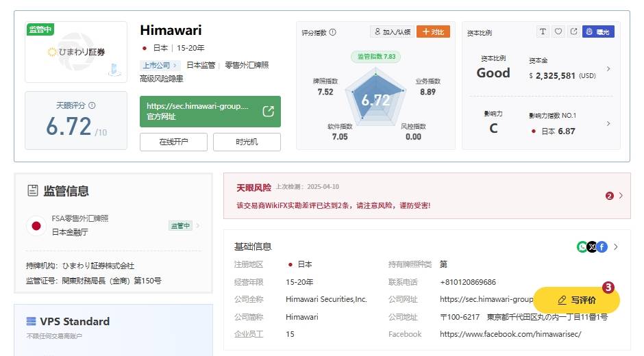Click the Himawari Securities,Inc. company name
The height and width of the screenshot is (356, 644).
[326, 299]
